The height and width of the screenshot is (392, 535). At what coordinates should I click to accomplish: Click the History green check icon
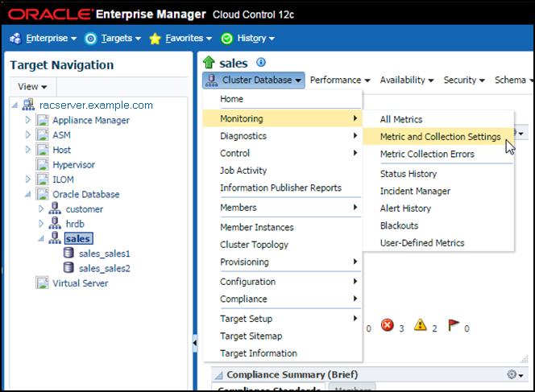[226, 39]
